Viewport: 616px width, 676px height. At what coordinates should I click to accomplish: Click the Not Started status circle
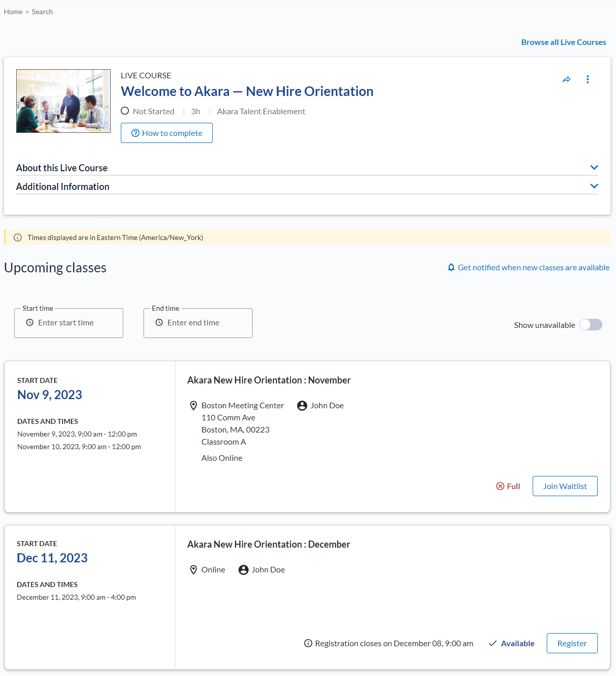click(125, 111)
